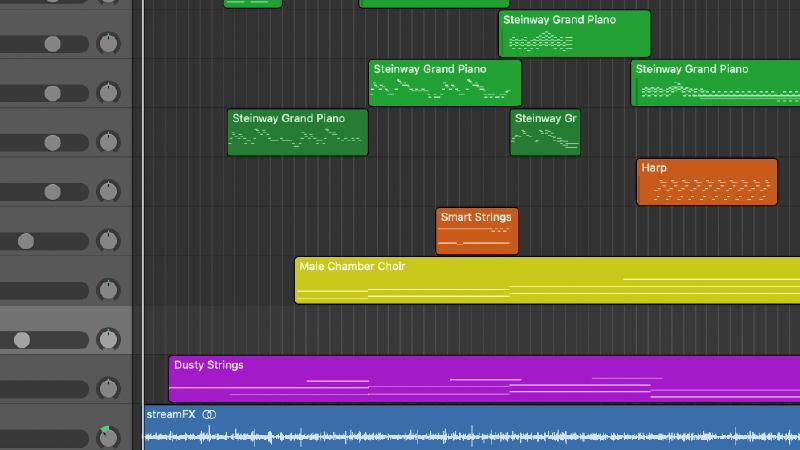Click the Smart Strings track's volume slider handle
The width and height of the screenshot is (800, 450).
point(26,241)
